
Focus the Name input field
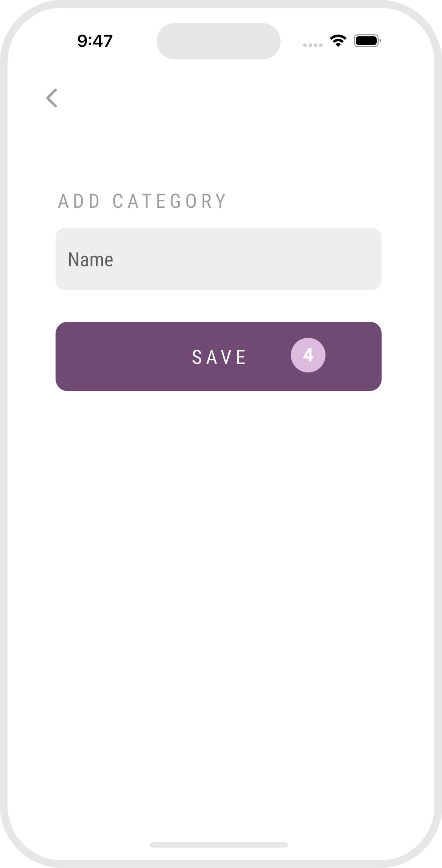point(218,259)
